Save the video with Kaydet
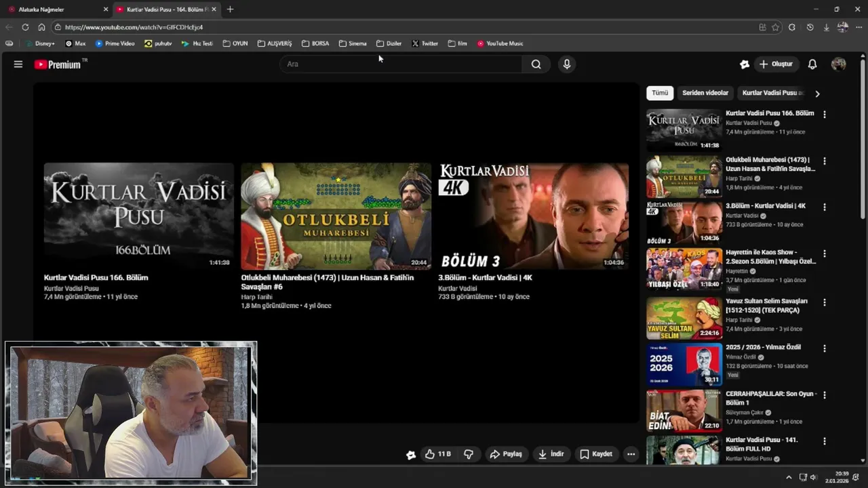868x488 pixels. click(x=596, y=454)
